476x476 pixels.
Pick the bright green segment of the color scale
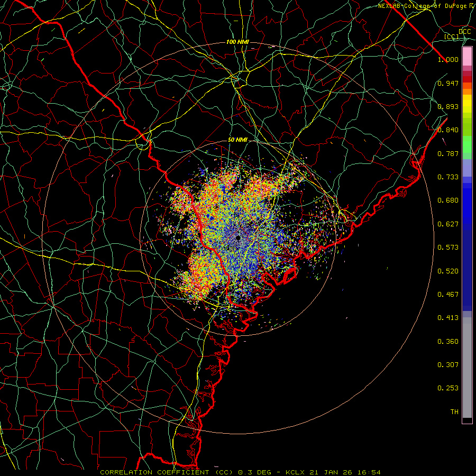(467, 144)
